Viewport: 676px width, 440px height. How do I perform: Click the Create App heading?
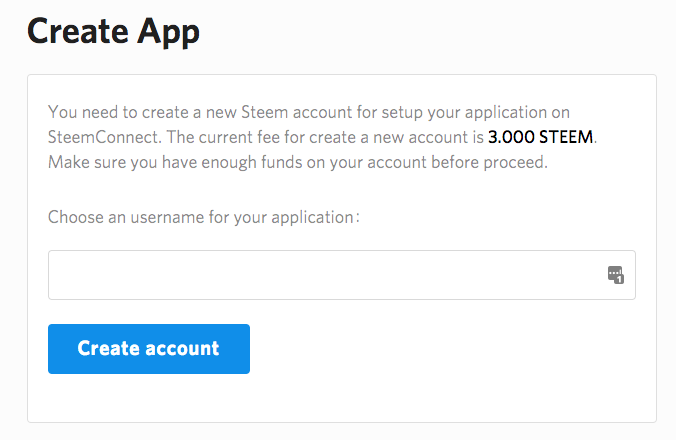[x=113, y=32]
